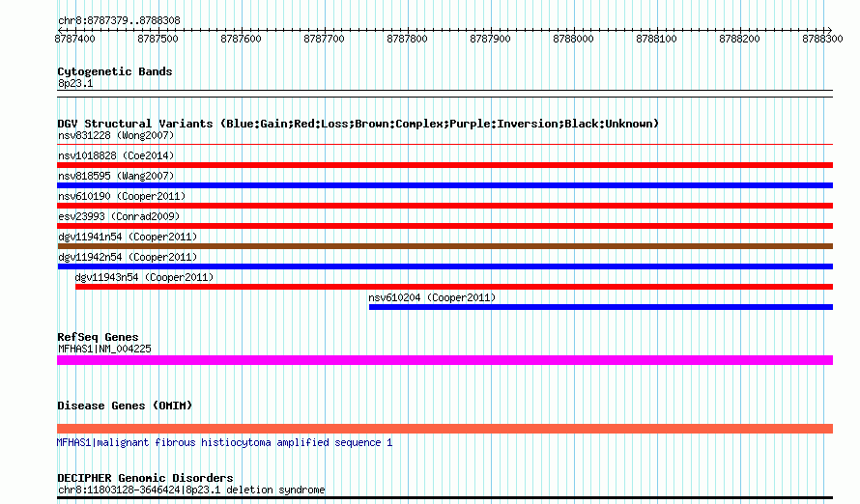Click the 8787700 ruler tick label

tap(324, 39)
